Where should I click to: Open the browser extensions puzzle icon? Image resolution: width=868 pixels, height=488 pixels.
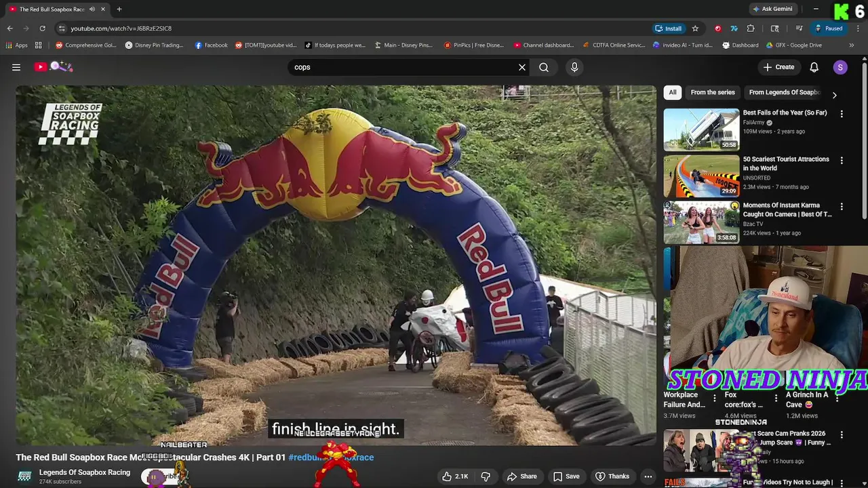point(751,28)
